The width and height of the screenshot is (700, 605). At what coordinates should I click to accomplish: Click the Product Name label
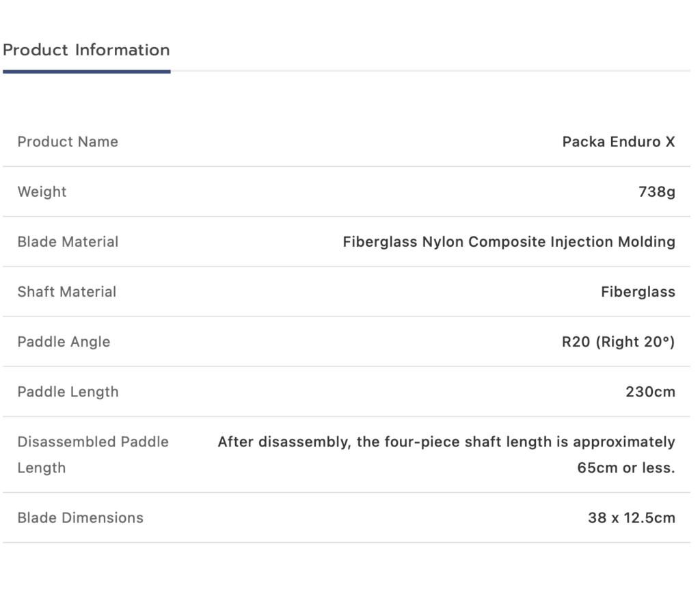(x=68, y=142)
